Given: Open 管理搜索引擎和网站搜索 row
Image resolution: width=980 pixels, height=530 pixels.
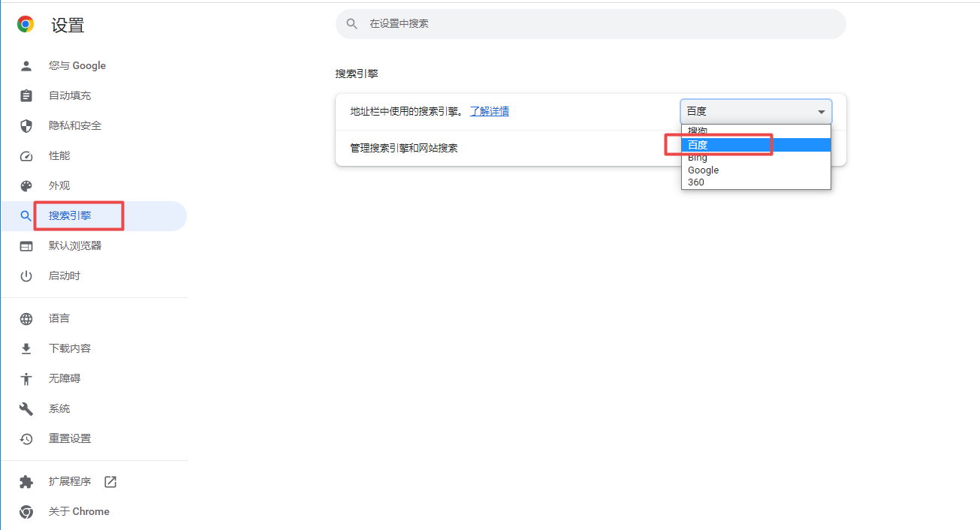Looking at the screenshot, I should 591,149.
